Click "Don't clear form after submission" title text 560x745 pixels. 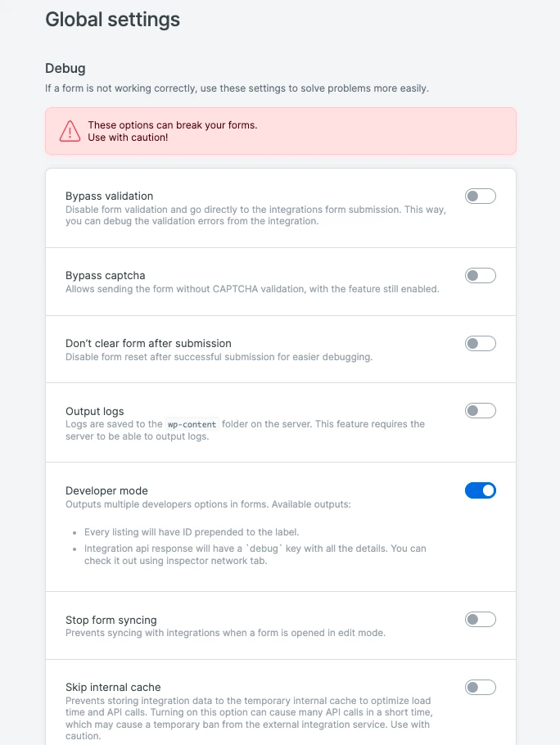[x=148, y=344]
